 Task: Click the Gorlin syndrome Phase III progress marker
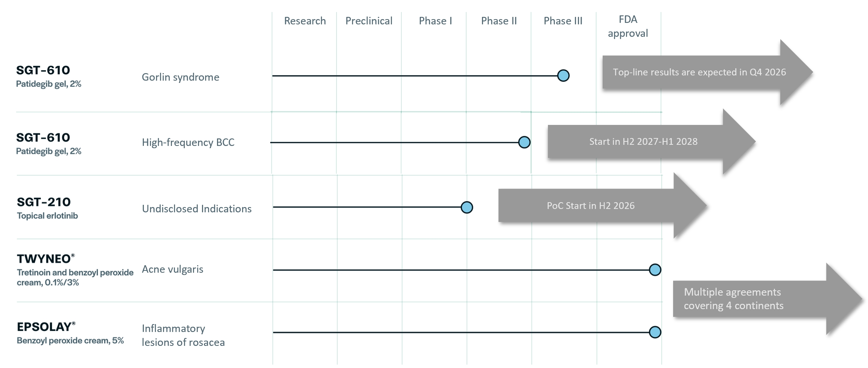[563, 75]
